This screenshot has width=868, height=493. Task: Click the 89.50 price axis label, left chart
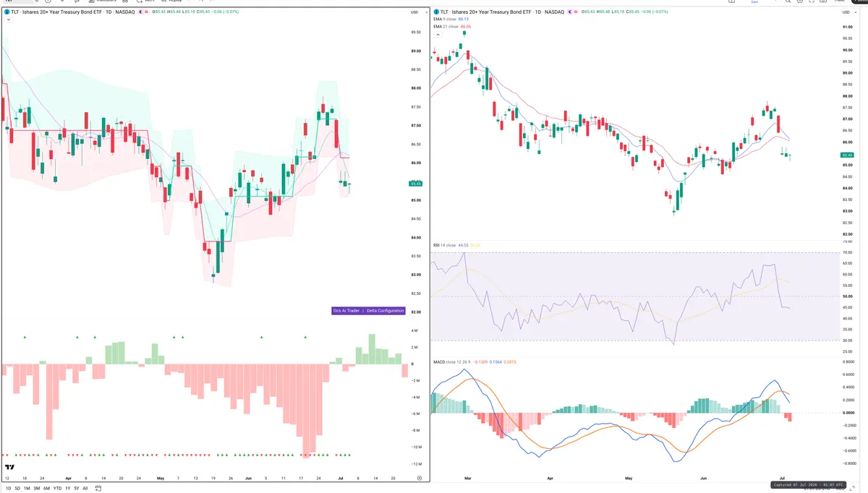point(416,33)
